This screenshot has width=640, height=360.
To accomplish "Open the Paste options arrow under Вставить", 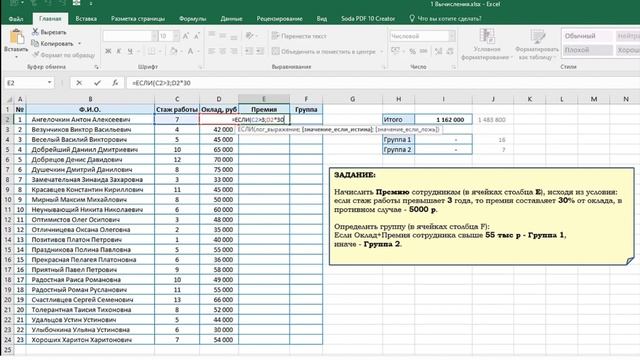I will pos(16,57).
